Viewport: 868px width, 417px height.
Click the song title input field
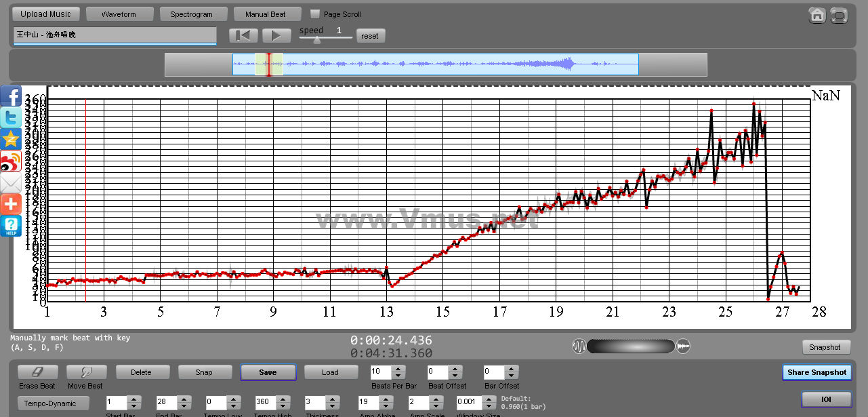[115, 35]
